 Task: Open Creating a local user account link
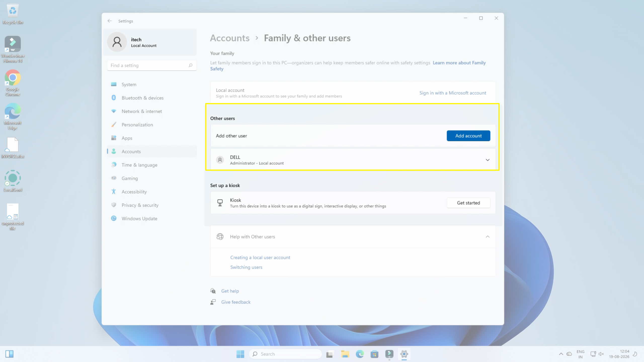[x=260, y=257]
